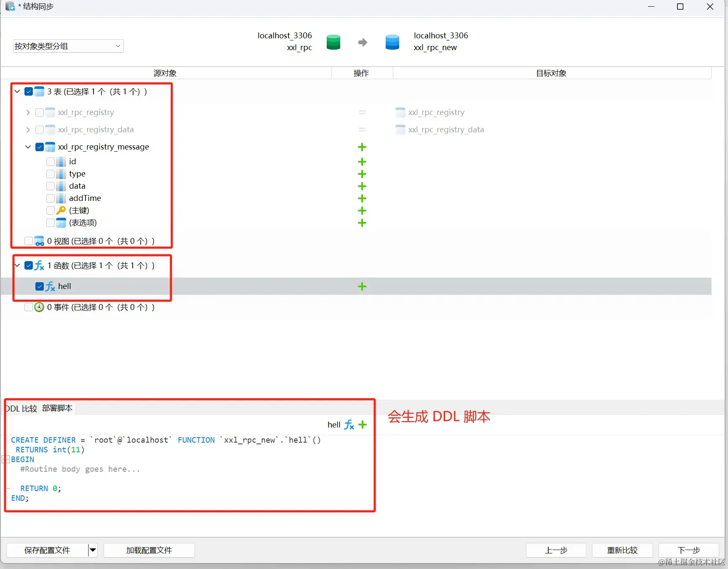Click the blue target database icon

click(x=392, y=42)
